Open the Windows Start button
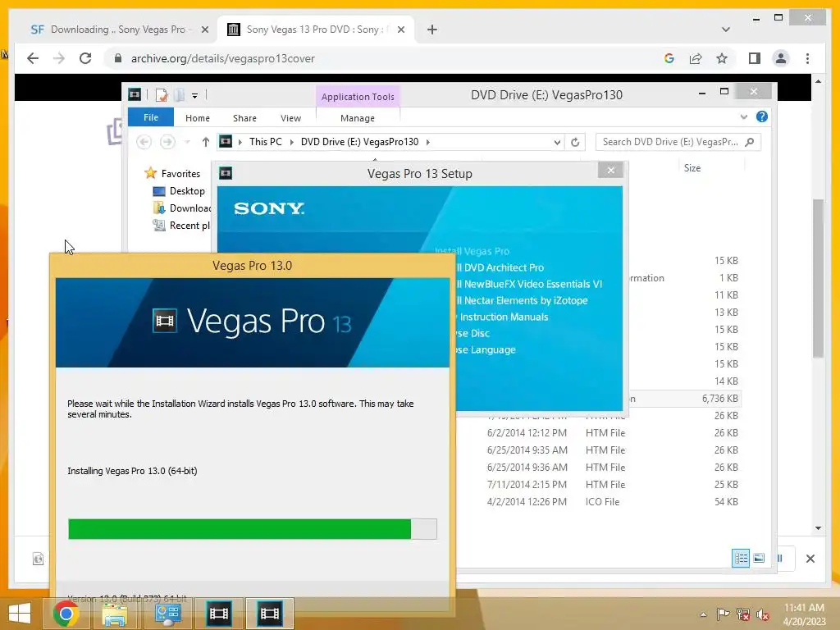 tap(21, 614)
